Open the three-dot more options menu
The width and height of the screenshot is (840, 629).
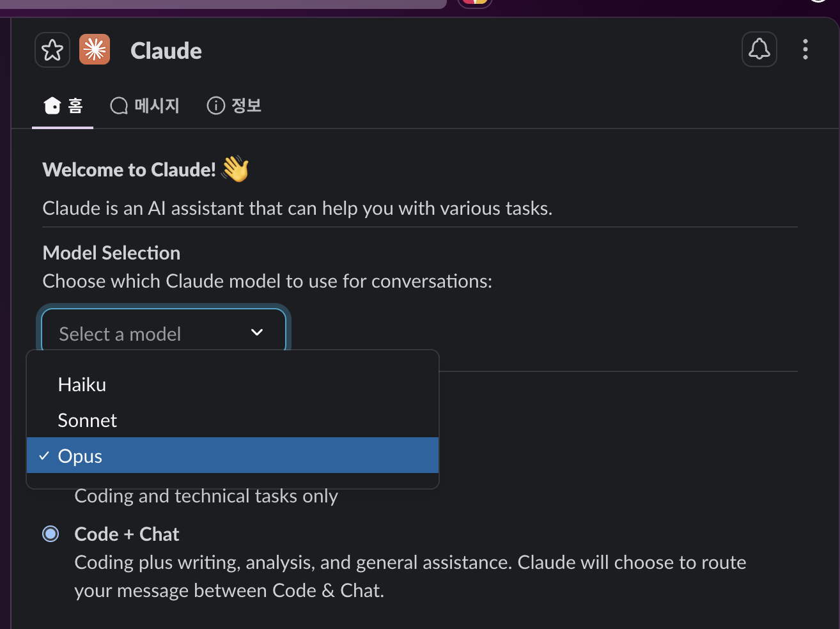(805, 49)
